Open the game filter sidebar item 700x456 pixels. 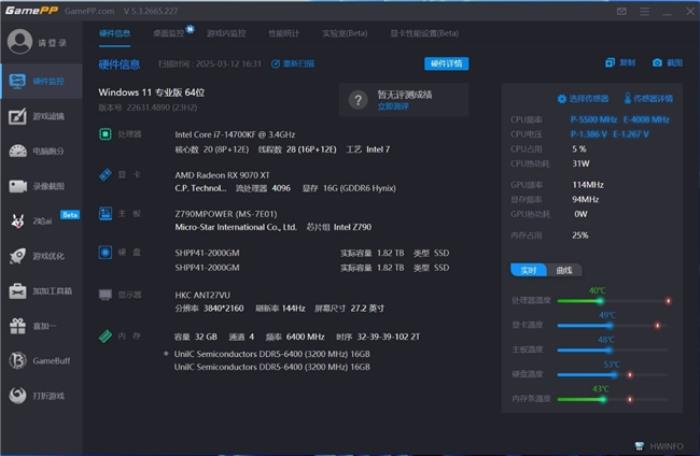(37, 117)
